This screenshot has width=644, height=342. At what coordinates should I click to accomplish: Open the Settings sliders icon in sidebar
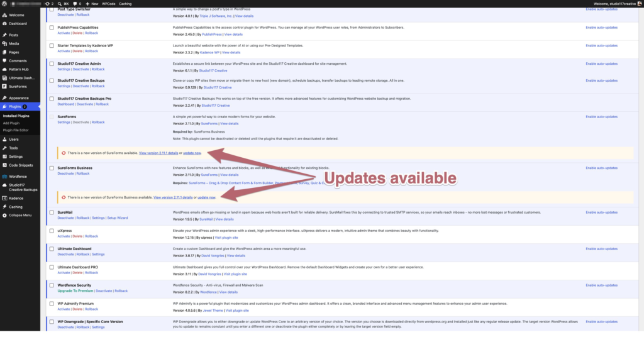[4, 157]
